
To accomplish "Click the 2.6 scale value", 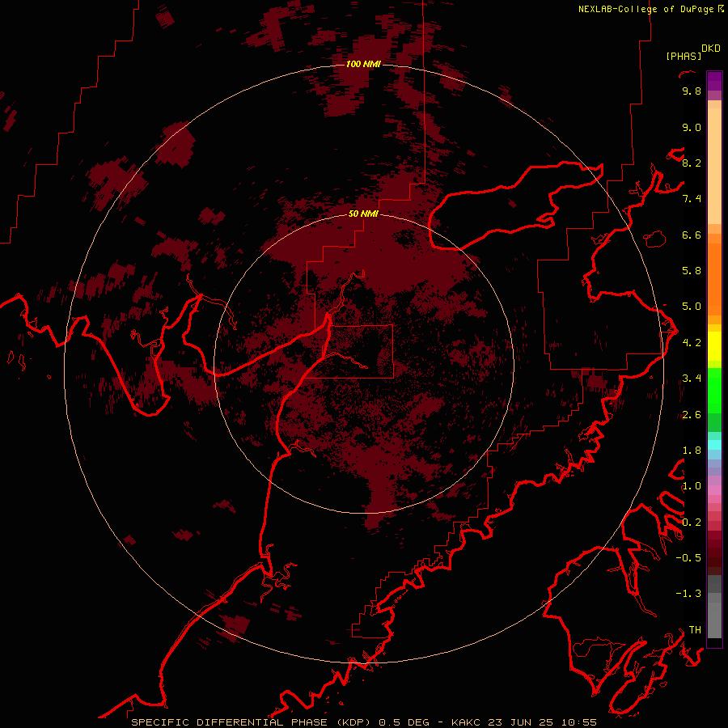I will [692, 415].
